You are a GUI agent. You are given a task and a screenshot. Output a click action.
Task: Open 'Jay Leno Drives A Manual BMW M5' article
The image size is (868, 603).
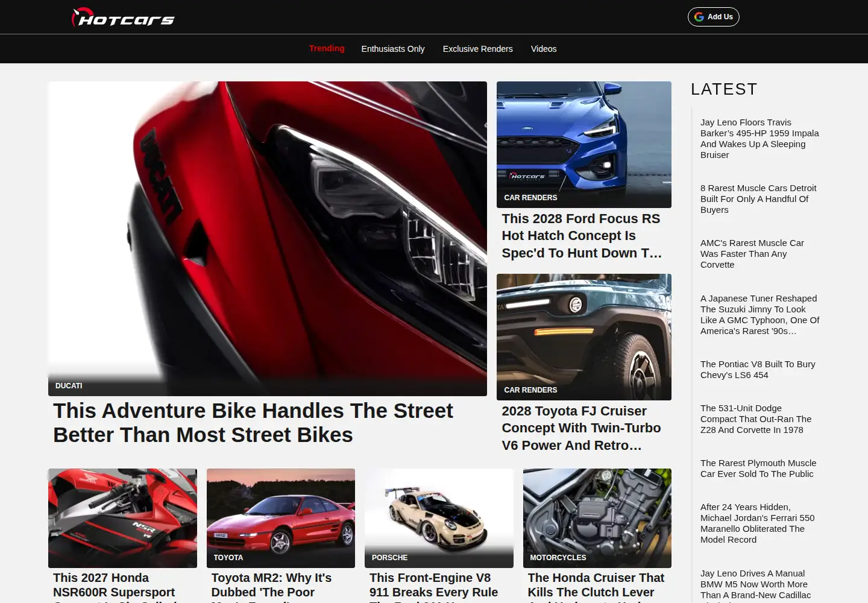tap(755, 585)
